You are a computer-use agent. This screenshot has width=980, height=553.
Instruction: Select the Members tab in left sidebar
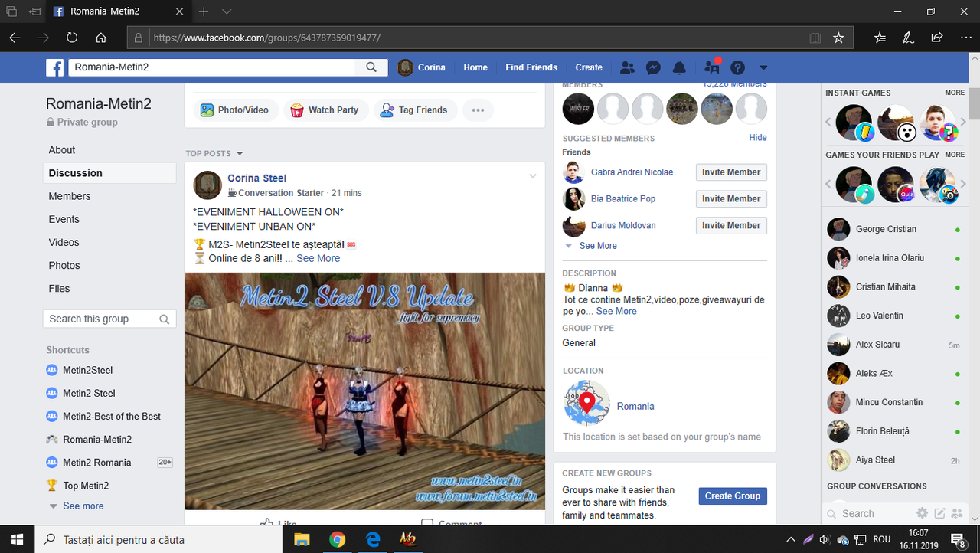70,196
